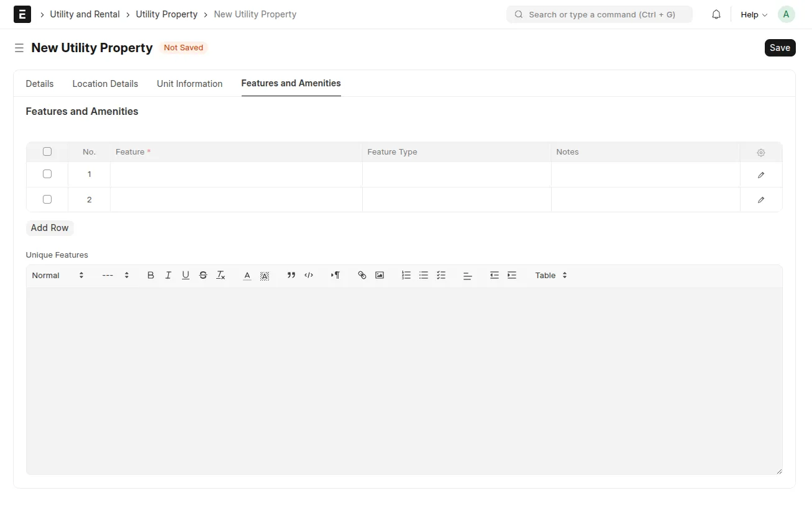812x506 pixels.
Task: Switch text direction to right-to-left
Action: [335, 275]
